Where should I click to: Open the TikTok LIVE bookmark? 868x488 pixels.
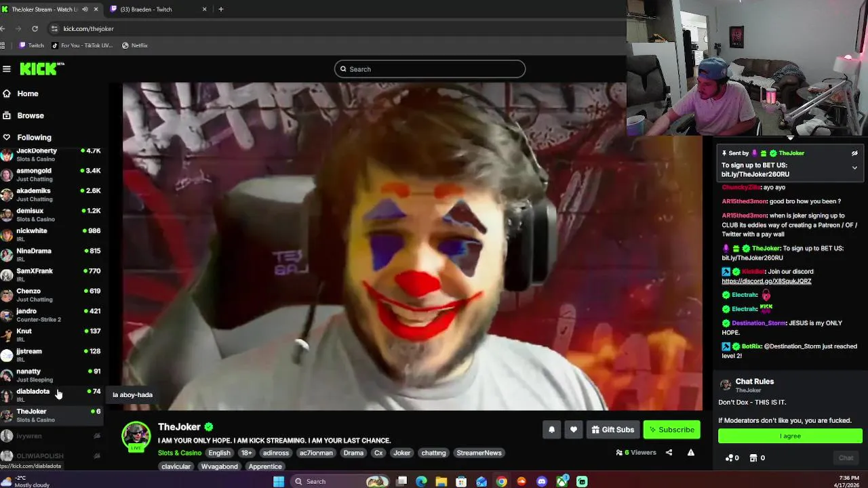coord(81,45)
